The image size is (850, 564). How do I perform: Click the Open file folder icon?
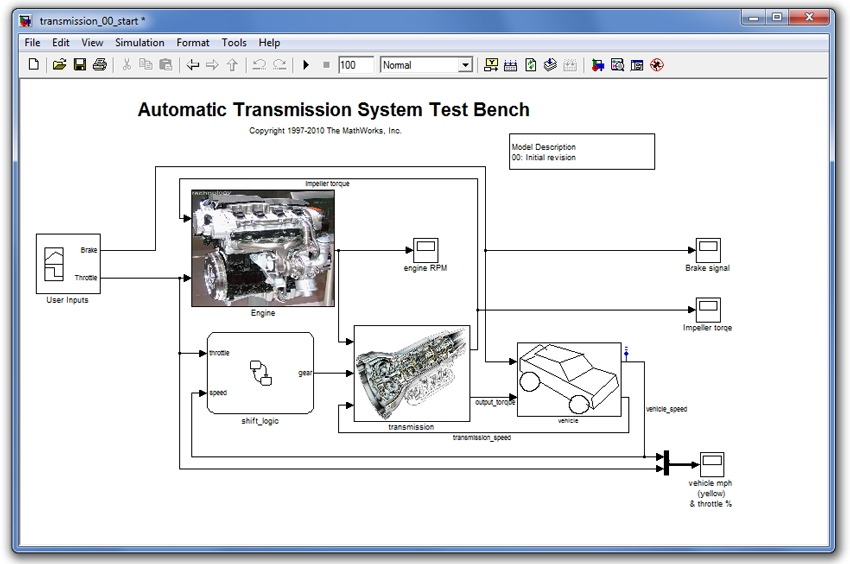[x=59, y=65]
